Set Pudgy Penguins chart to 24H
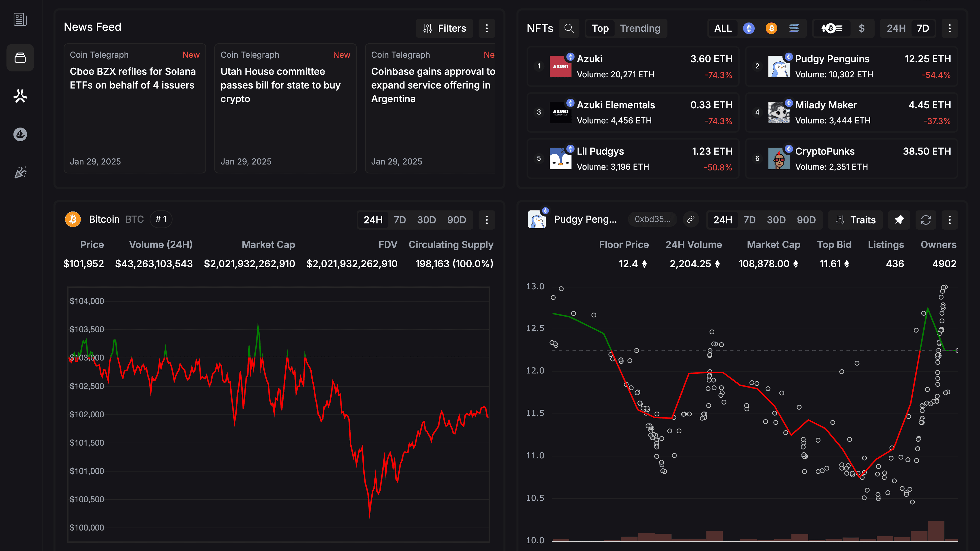This screenshot has height=551, width=980. point(722,220)
